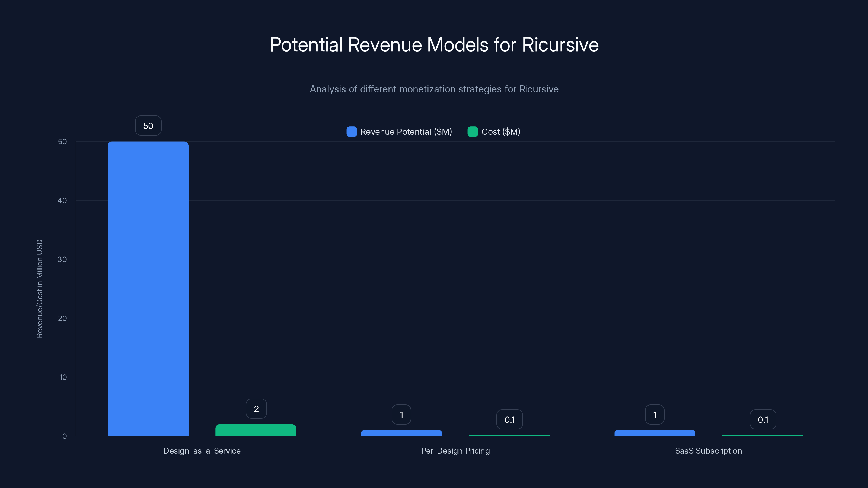
Task: Click the green cost bar for SaaS Subscription
Action: point(763,435)
